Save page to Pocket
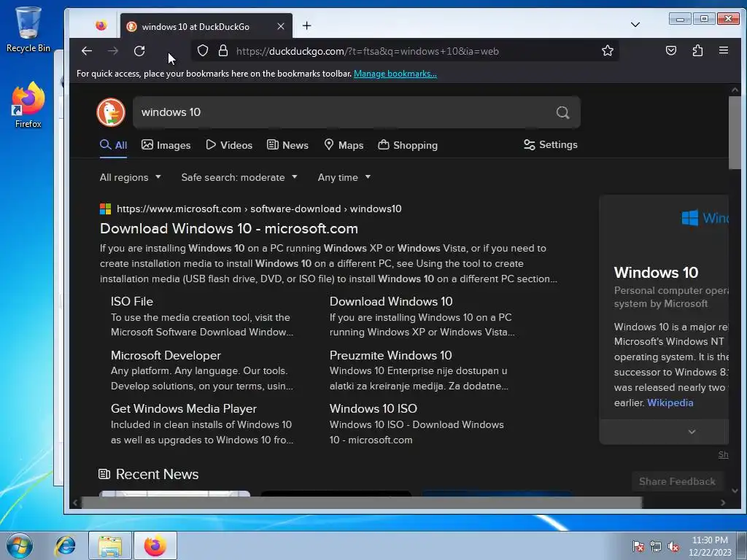This screenshot has width=747, height=560. pos(671,51)
